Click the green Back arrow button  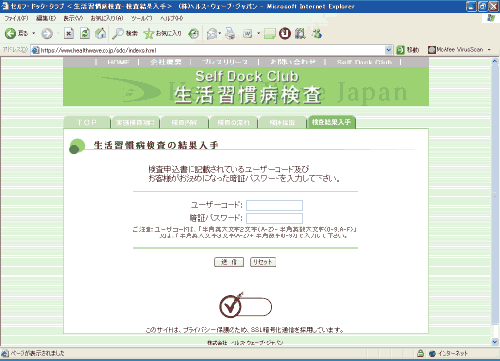tap(10, 33)
